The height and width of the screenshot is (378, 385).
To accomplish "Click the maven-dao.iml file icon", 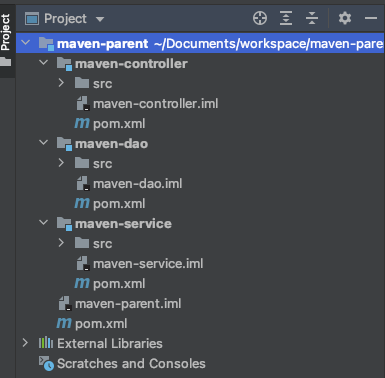I will click(83, 184).
